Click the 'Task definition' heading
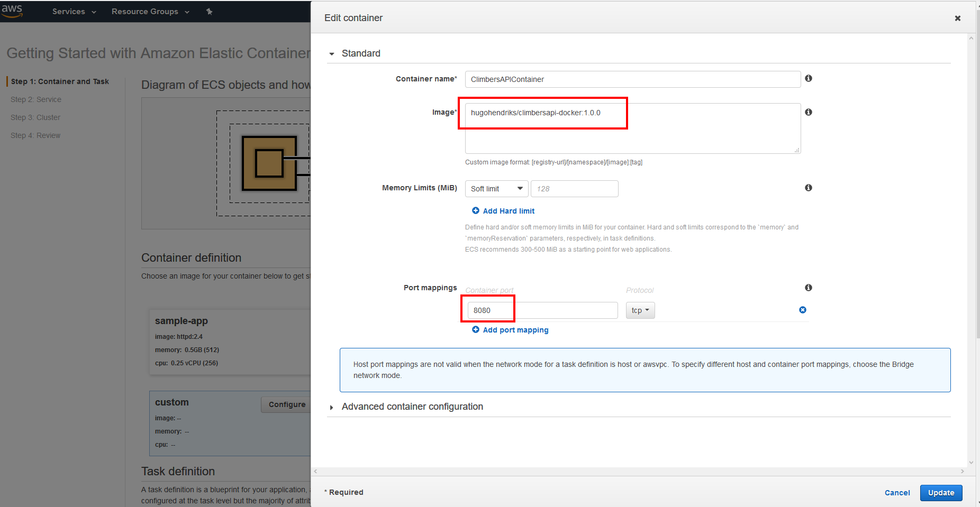The height and width of the screenshot is (507, 980). click(x=178, y=472)
